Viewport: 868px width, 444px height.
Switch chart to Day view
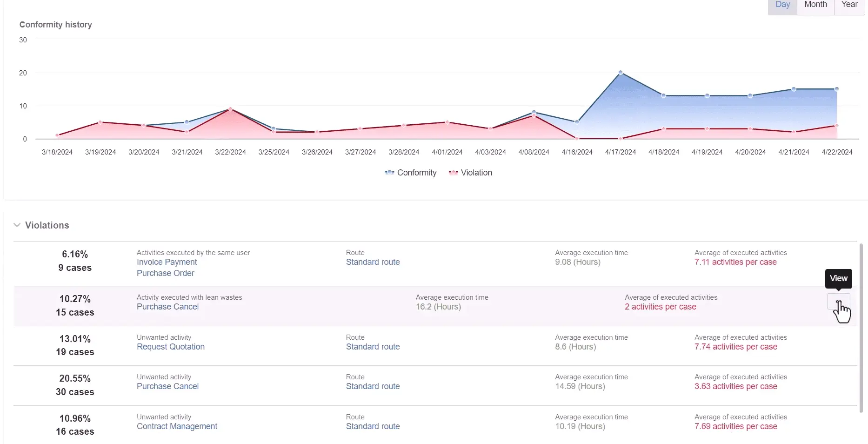782,5
